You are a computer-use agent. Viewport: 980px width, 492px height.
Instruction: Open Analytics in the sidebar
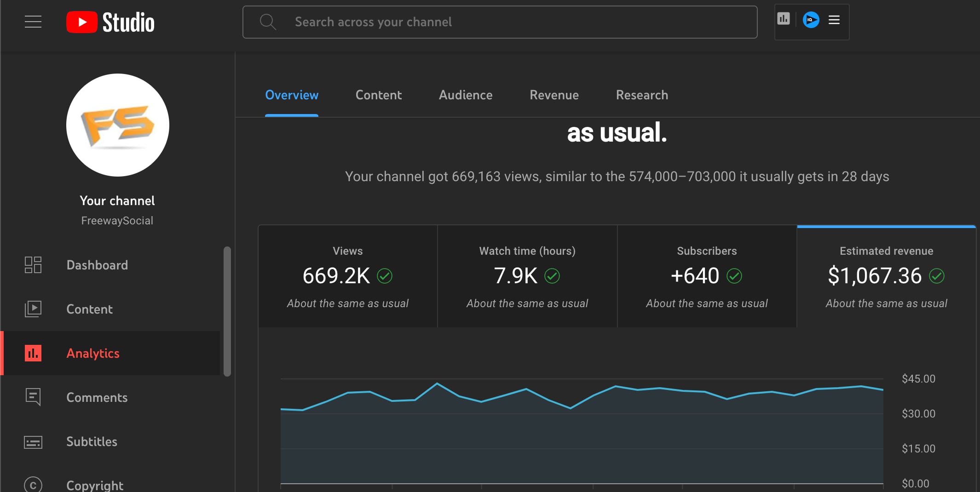pos(110,353)
